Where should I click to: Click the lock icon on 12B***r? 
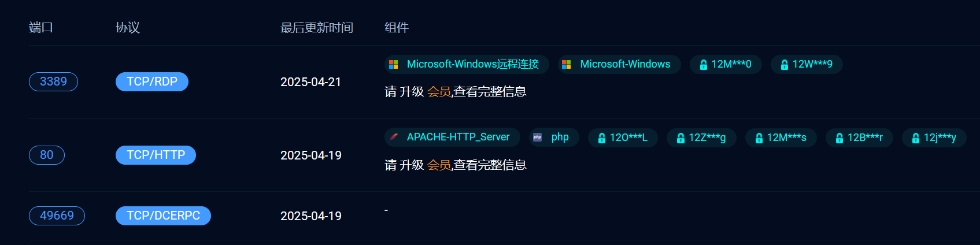[x=840, y=138]
